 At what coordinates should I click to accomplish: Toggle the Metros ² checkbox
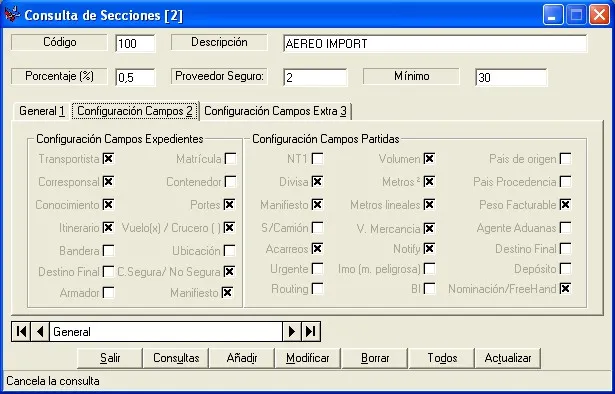coord(429,182)
